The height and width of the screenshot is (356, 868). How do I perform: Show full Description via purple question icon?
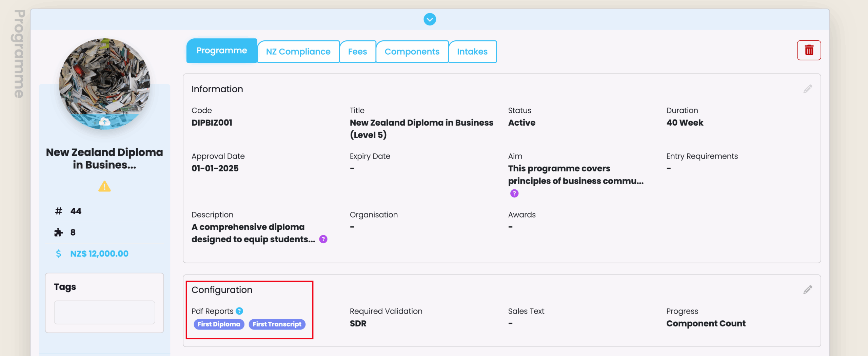coord(323,239)
